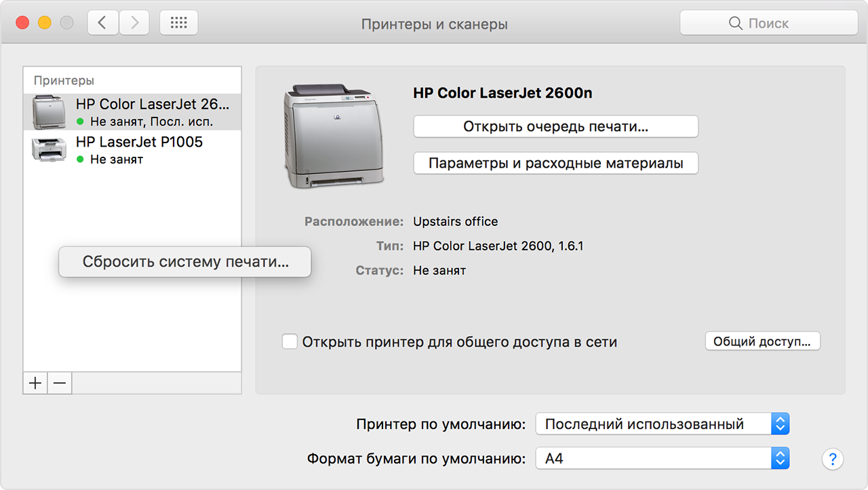The height and width of the screenshot is (490, 868).
Task: Select HP Color LaserJet 2600n in printer list
Action: click(x=152, y=112)
